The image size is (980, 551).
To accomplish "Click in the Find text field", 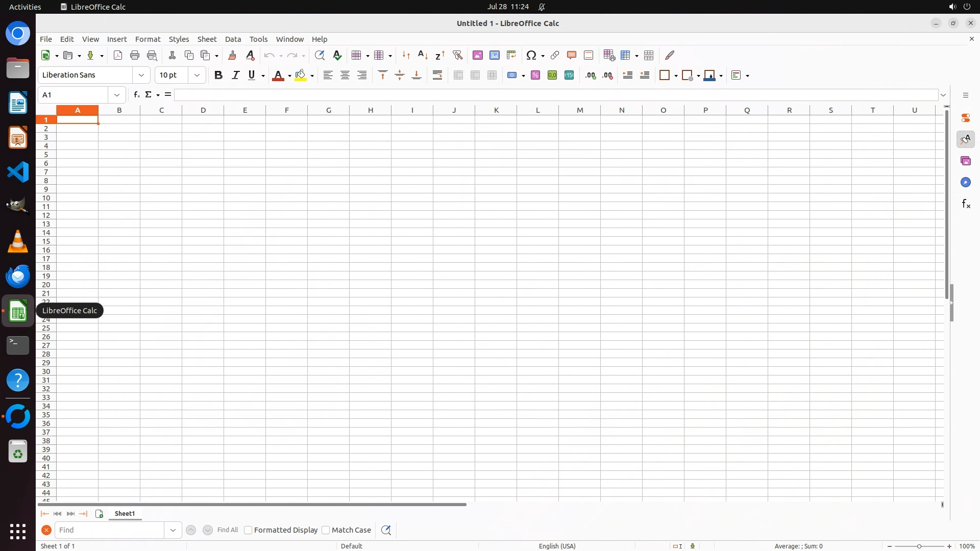I will click(110, 530).
